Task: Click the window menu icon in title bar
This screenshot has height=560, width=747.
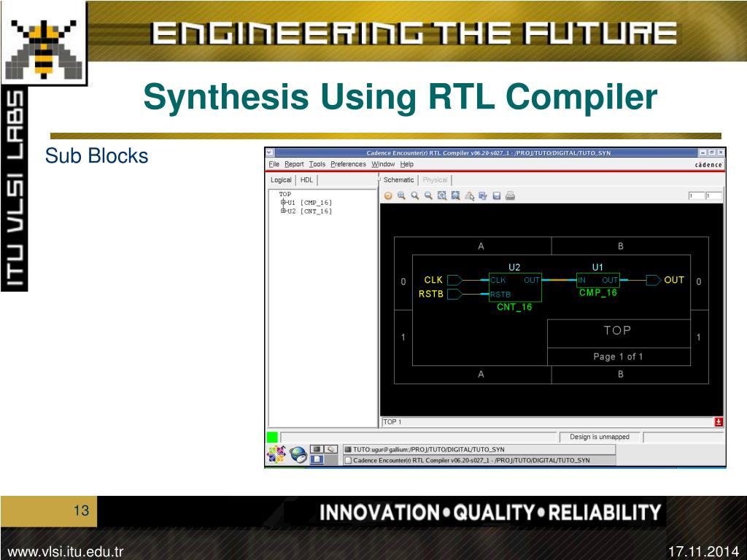Action: click(x=270, y=152)
